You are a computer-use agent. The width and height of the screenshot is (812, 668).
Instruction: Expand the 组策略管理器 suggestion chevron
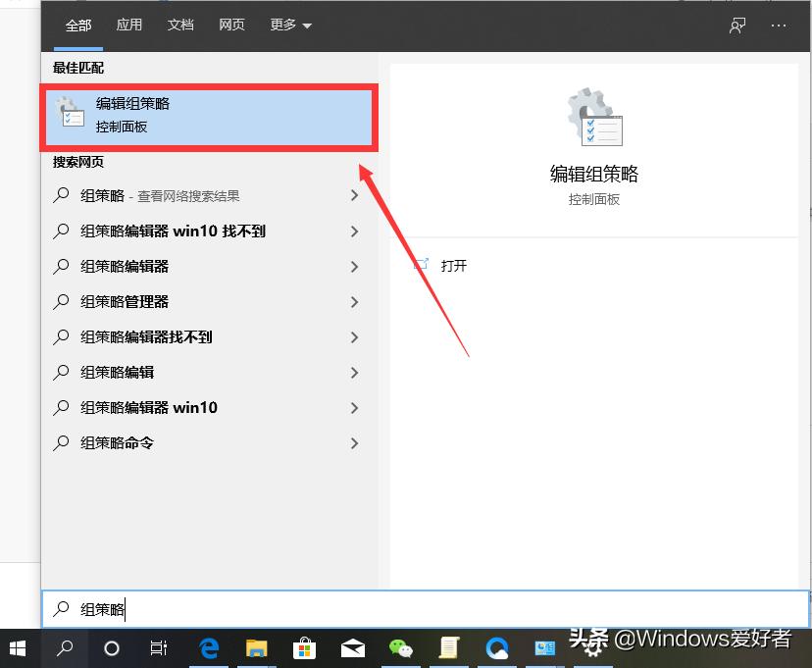coord(355,301)
